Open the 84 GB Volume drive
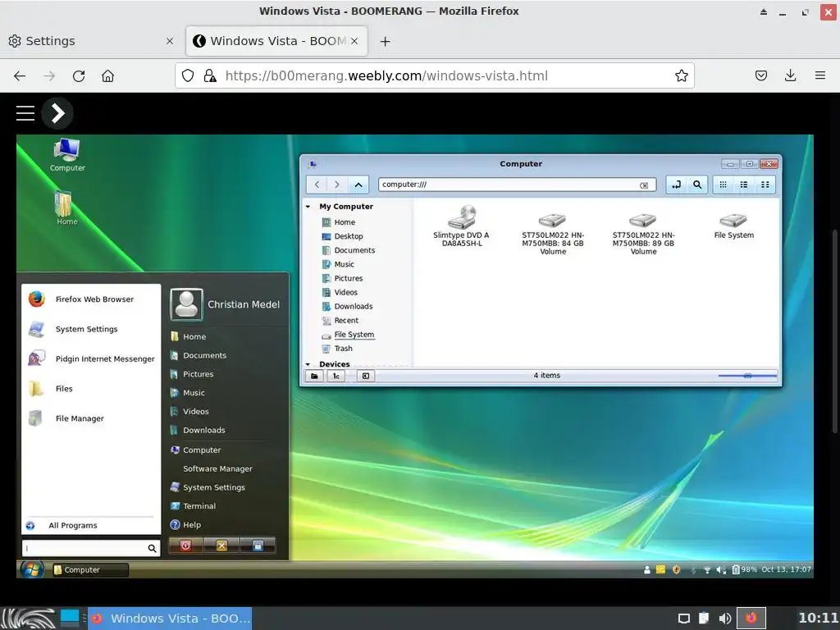 (x=552, y=233)
